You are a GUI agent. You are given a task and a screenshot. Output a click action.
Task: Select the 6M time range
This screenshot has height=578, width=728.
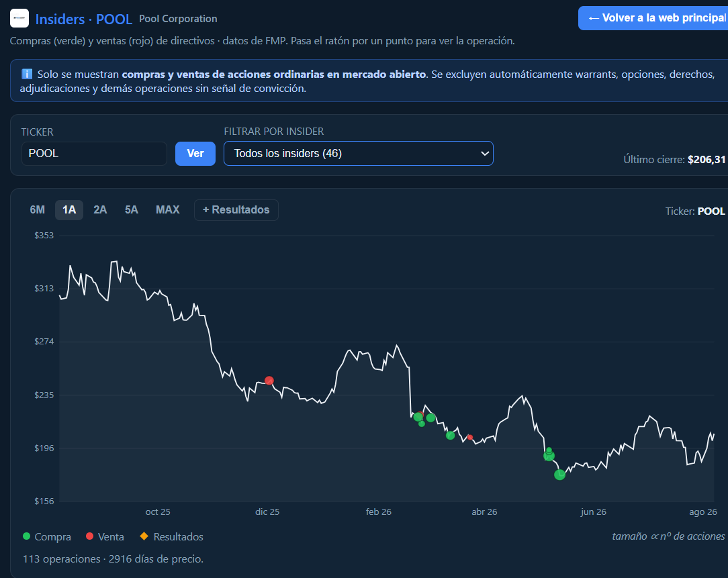tap(38, 210)
